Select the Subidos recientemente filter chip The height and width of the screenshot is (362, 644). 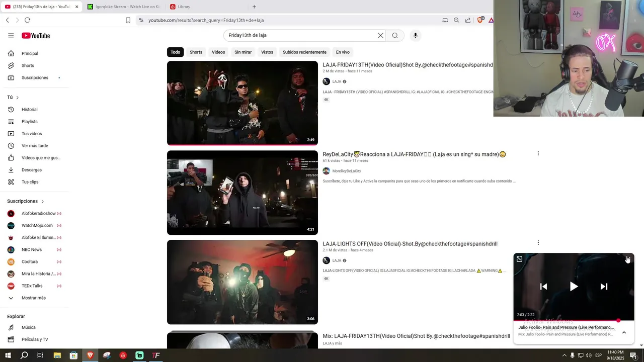click(304, 52)
